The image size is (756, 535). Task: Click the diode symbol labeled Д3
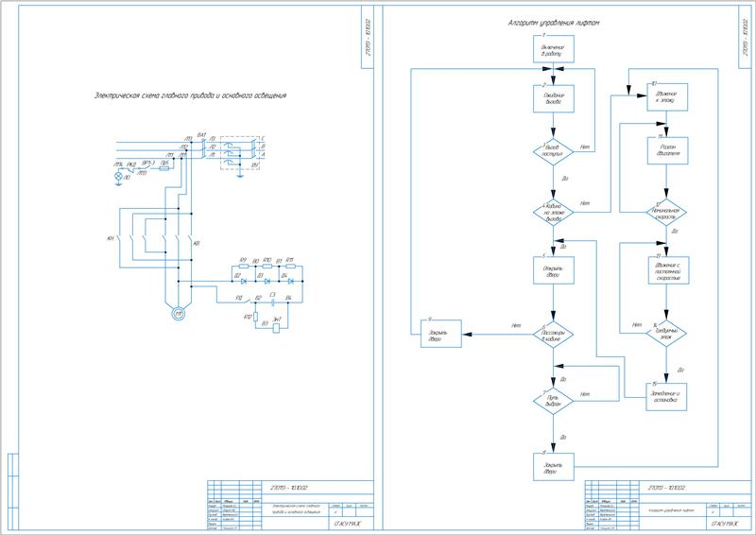(x=267, y=281)
